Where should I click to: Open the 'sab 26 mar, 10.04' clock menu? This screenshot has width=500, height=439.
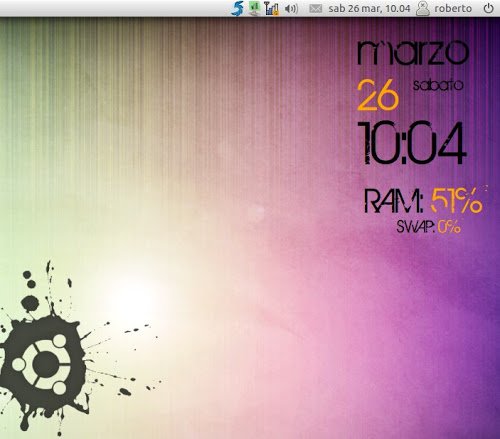point(369,8)
